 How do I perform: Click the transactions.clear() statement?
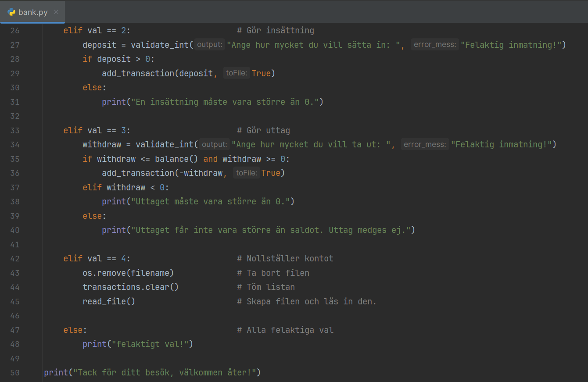click(x=130, y=287)
